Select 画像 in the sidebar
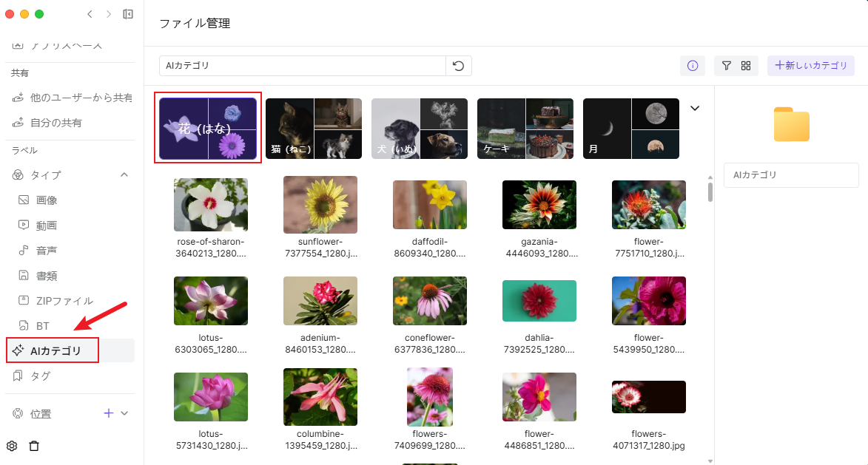868x465 pixels. coord(46,200)
